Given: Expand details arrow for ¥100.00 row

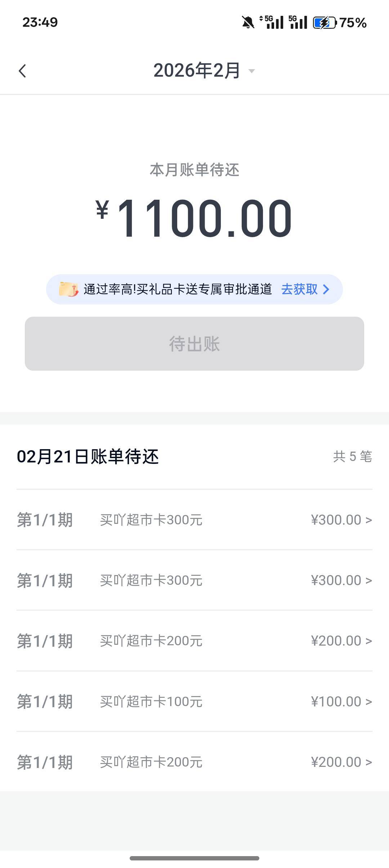Looking at the screenshot, I should pyautogui.click(x=368, y=701).
